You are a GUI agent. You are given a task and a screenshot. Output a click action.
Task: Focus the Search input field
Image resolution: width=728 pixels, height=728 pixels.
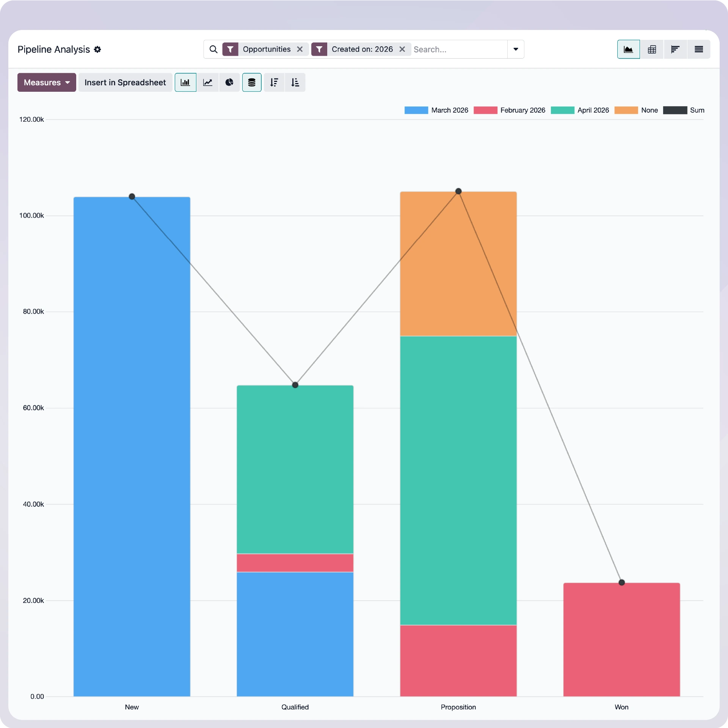459,49
